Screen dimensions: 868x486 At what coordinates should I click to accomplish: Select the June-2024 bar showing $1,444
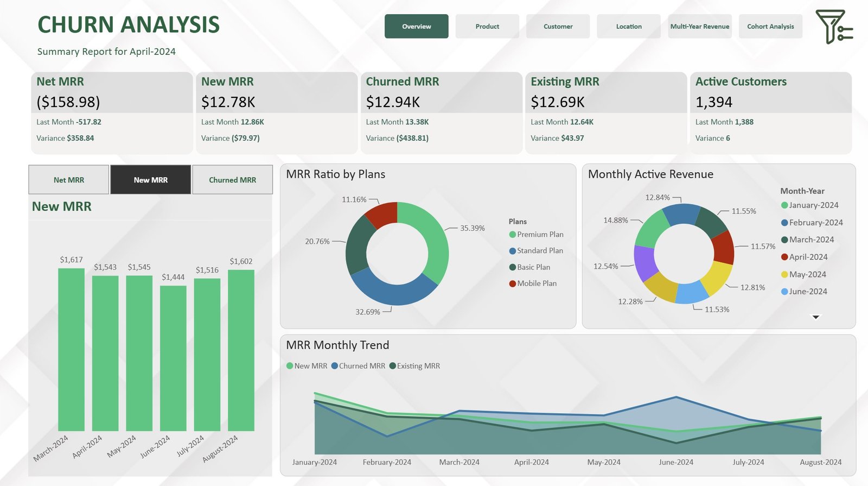click(173, 358)
